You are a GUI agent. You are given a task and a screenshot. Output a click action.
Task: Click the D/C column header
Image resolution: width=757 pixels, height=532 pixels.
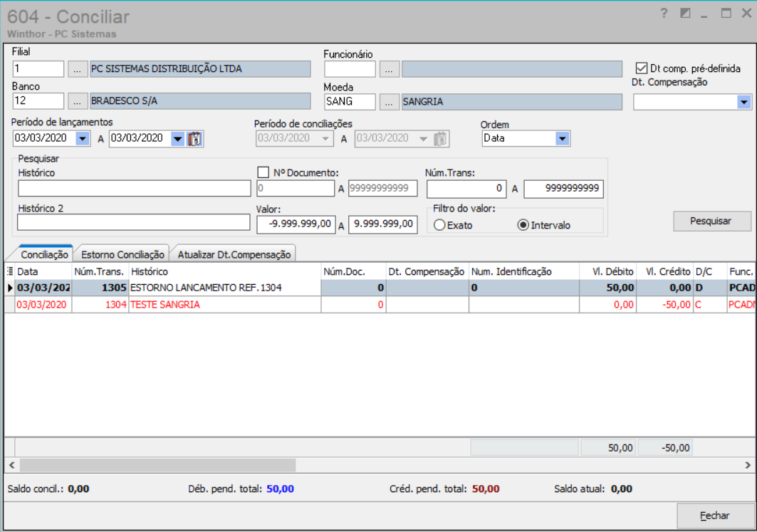coord(710,271)
